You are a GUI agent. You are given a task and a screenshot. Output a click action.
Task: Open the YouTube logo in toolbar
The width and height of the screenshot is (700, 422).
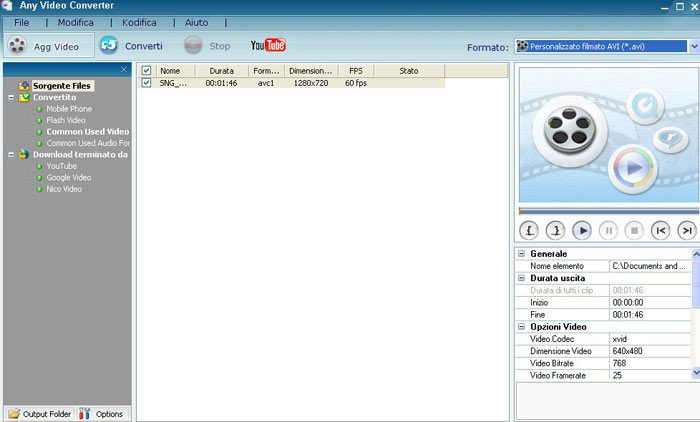click(268, 46)
